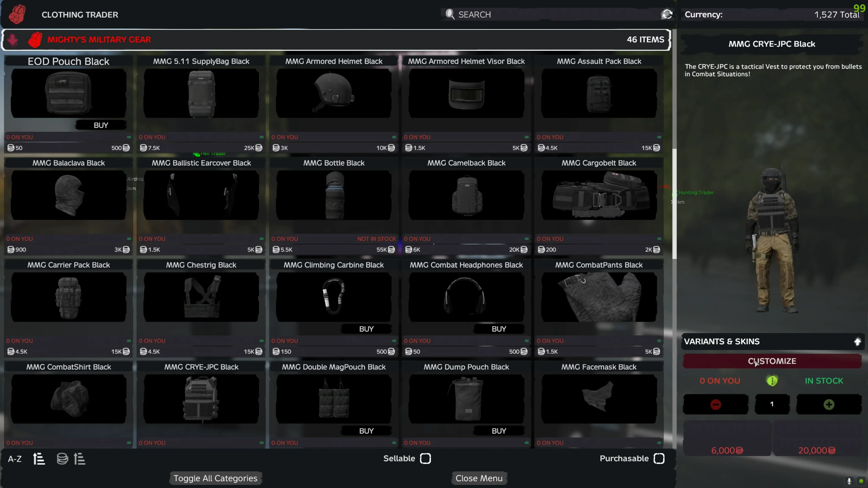
Task: Toggle the Sellable filter
Action: [x=426, y=458]
